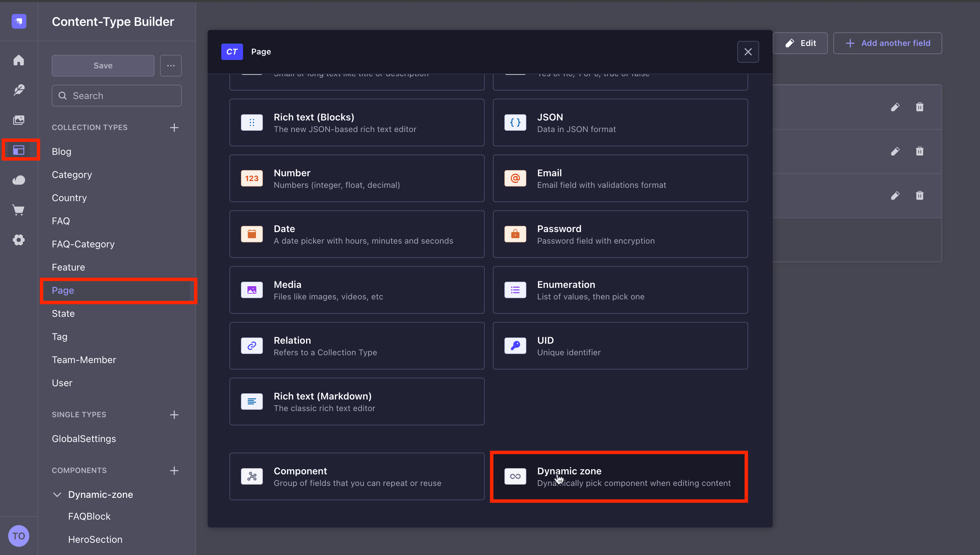Open the Team-Member collection type

click(83, 360)
